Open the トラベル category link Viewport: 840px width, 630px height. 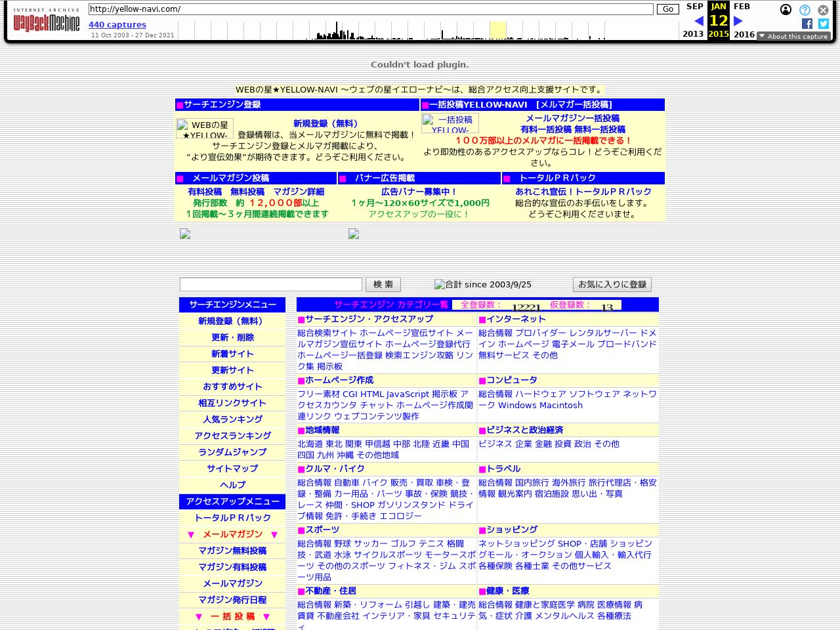[503, 469]
